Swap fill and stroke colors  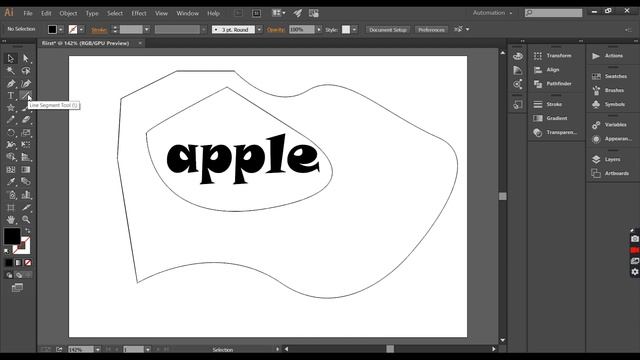[x=28, y=231]
